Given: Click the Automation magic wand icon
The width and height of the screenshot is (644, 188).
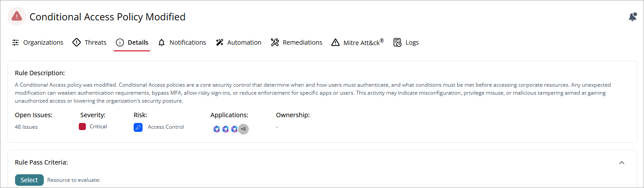Looking at the screenshot, I should click(x=220, y=42).
